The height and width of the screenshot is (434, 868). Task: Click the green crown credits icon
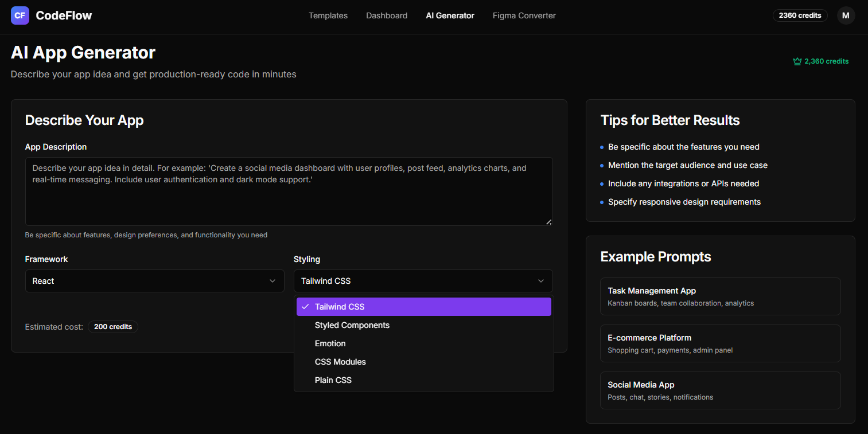click(797, 61)
